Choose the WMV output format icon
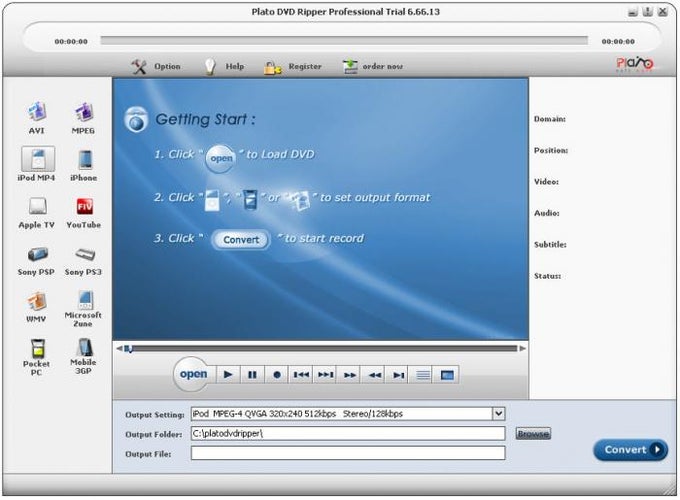The width and height of the screenshot is (680, 500). pyautogui.click(x=37, y=301)
